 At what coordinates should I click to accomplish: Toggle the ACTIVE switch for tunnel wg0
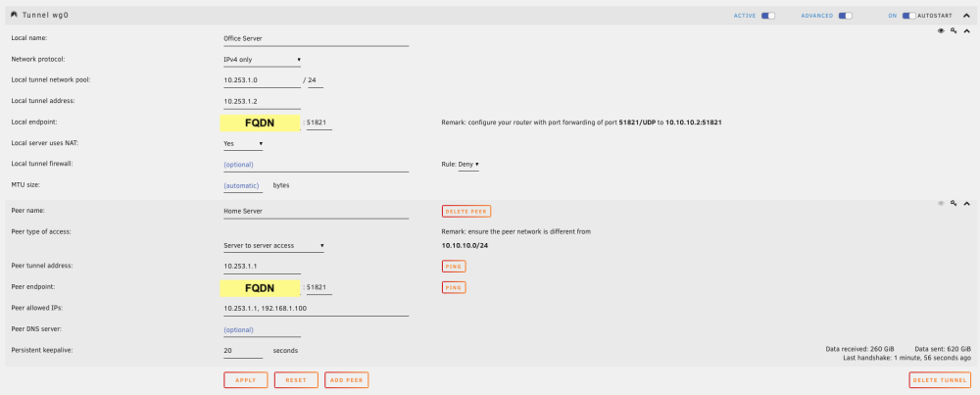click(x=768, y=16)
